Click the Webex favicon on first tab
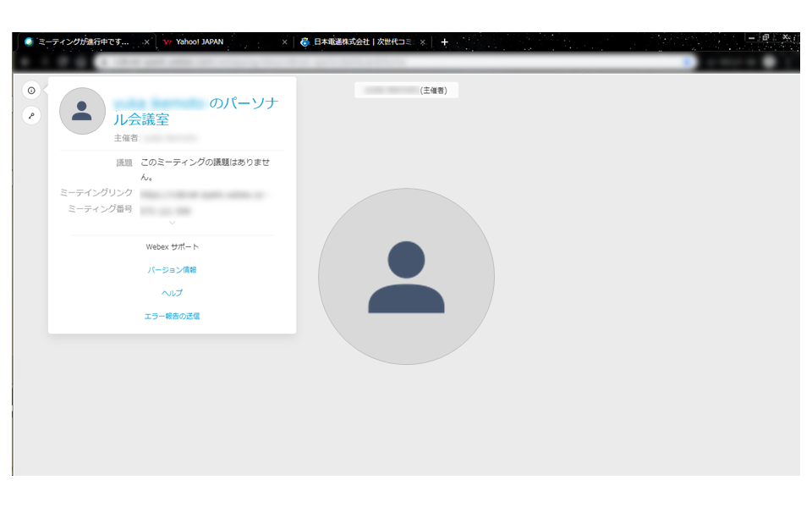The width and height of the screenshot is (812, 508). coord(29,42)
